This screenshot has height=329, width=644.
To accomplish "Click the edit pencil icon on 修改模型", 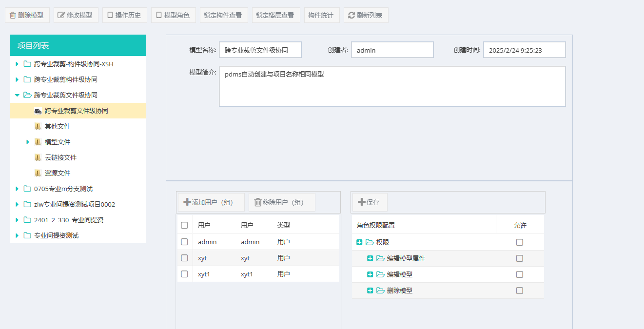I will click(x=61, y=15).
